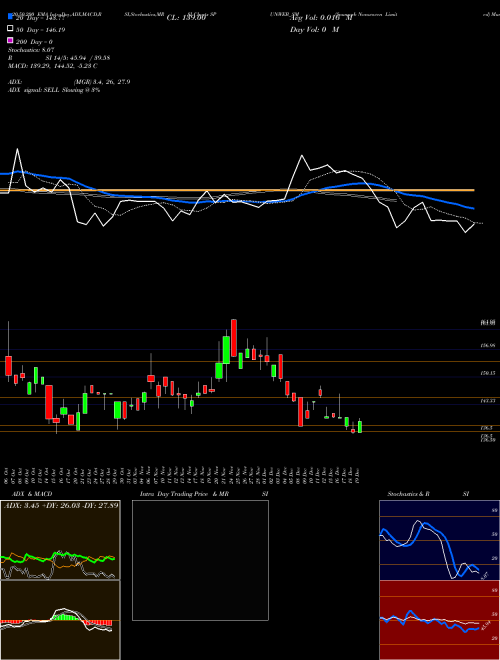Click the ADX '(MGR) 3.4, 26, 27.9' readout
Screen dimensions: 500x660
point(101,82)
